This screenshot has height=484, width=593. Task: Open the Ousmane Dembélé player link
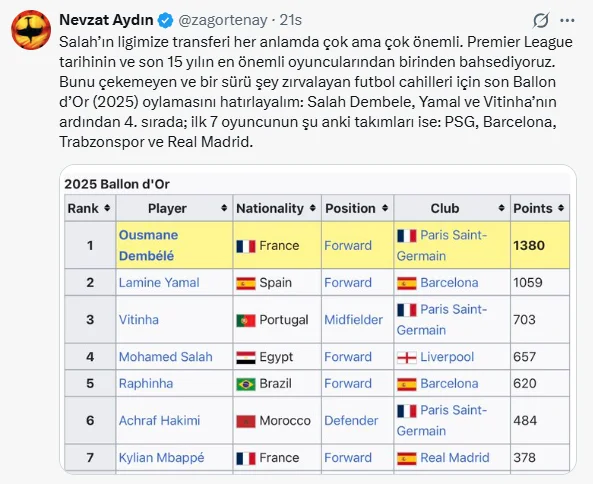[x=148, y=245]
